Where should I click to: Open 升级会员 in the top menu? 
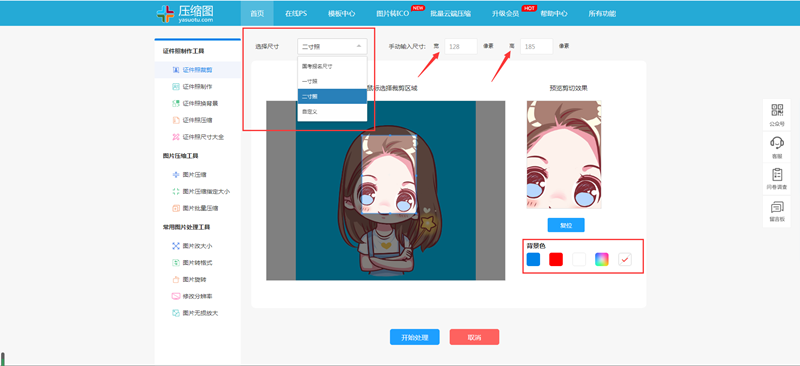click(x=505, y=14)
